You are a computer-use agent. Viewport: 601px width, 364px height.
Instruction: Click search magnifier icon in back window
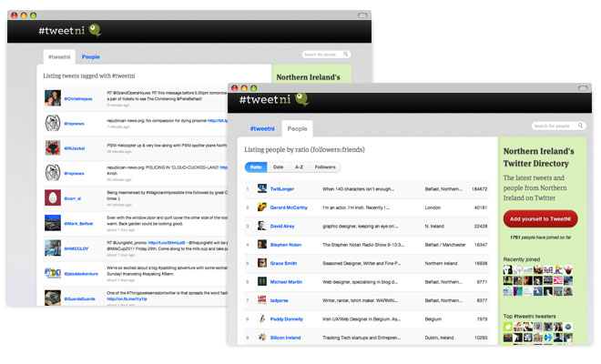[x=345, y=55]
